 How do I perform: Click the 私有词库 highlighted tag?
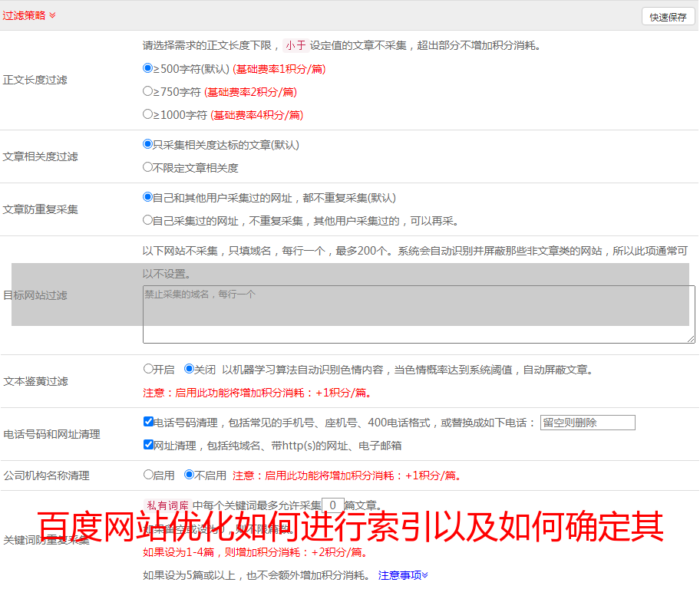[168, 505]
